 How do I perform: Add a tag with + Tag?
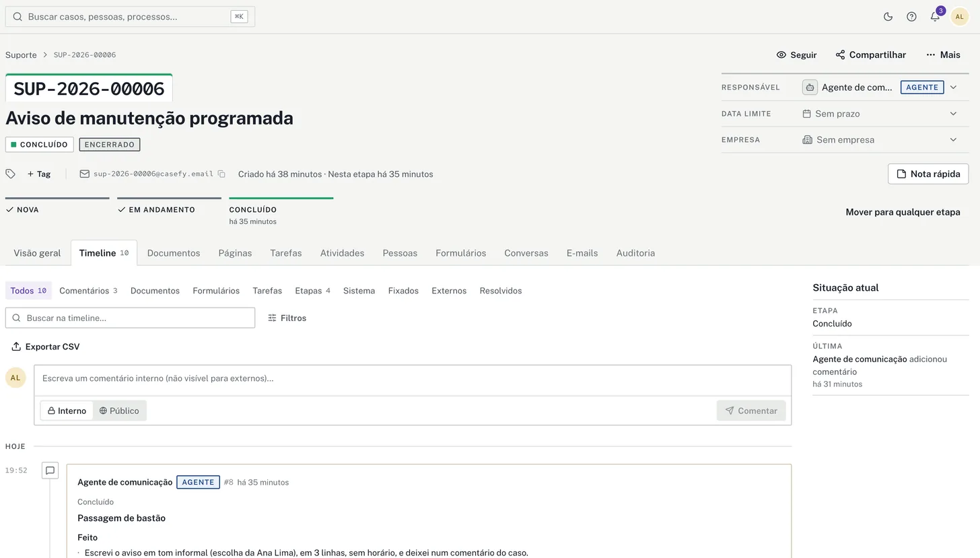[x=39, y=174]
